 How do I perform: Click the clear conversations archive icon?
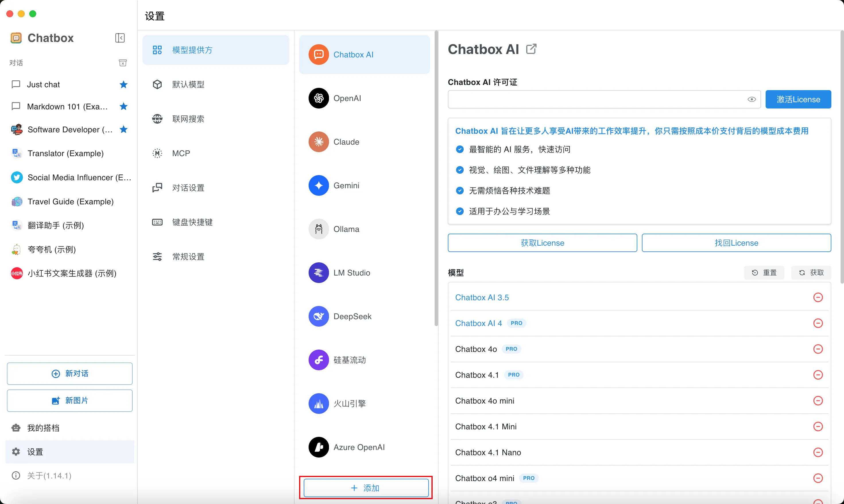click(x=123, y=63)
